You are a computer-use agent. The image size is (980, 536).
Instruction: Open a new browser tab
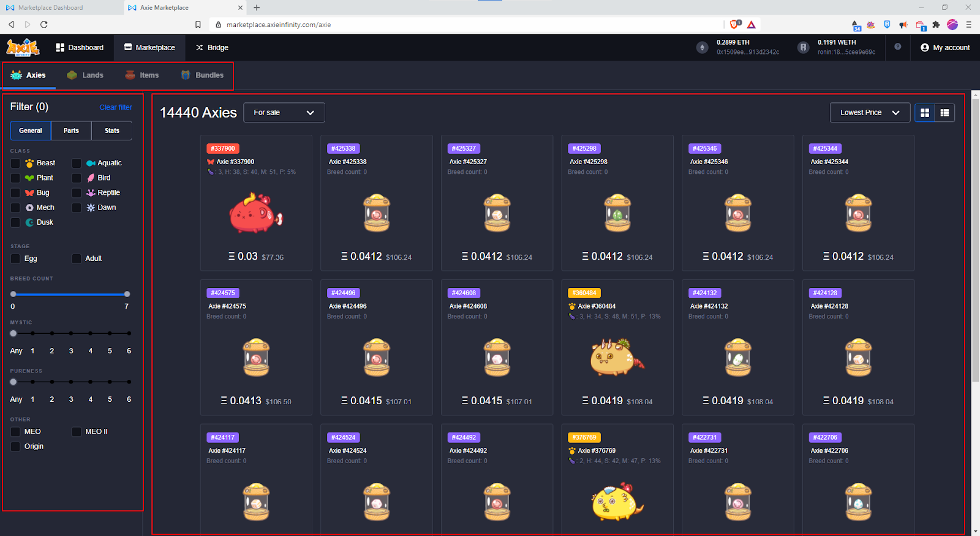(x=257, y=7)
